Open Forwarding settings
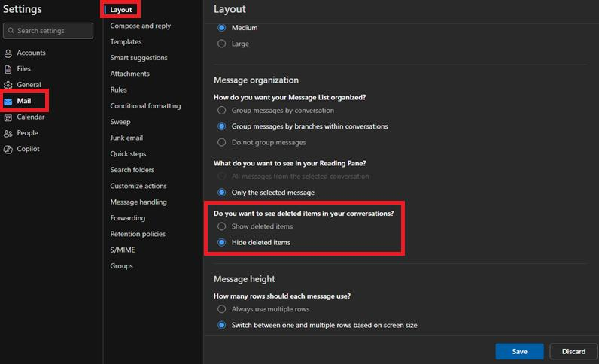599x364 pixels. [x=128, y=218]
